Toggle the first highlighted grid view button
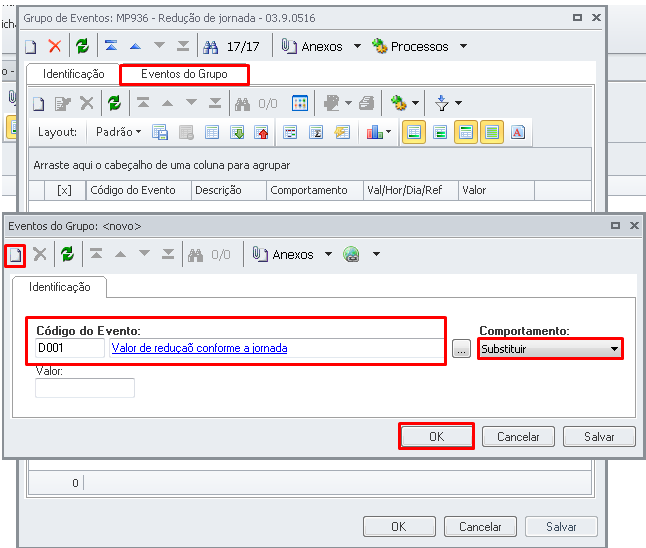The image size is (646, 548). click(x=414, y=132)
